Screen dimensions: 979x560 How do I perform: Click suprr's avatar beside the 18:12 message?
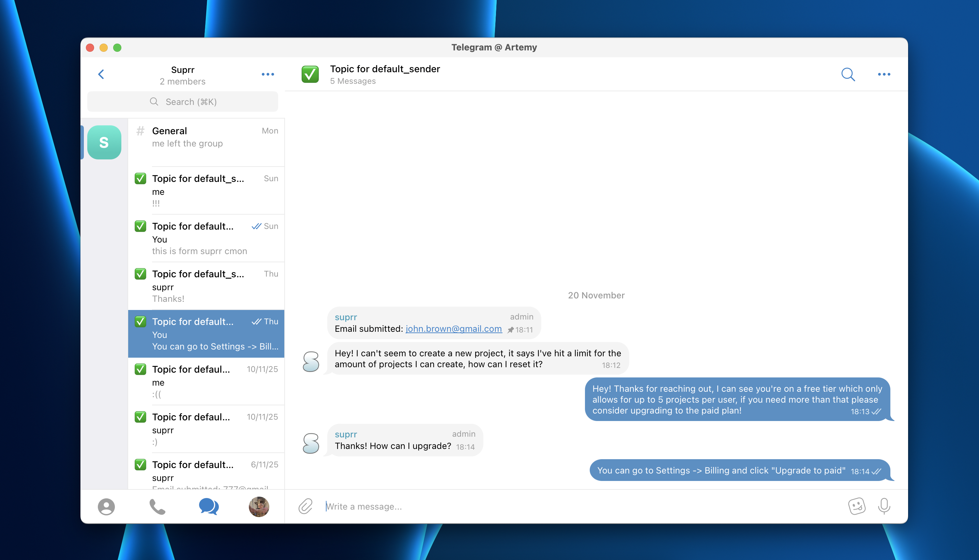(x=311, y=361)
